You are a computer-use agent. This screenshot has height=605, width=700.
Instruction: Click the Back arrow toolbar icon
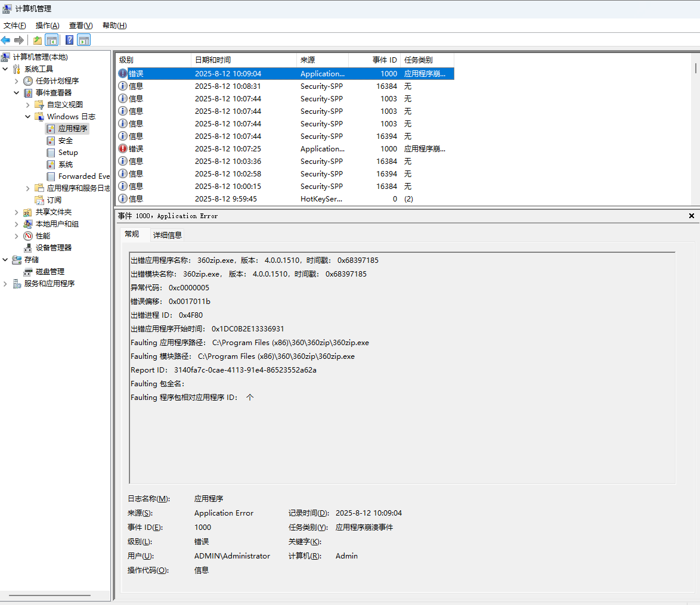click(6, 40)
